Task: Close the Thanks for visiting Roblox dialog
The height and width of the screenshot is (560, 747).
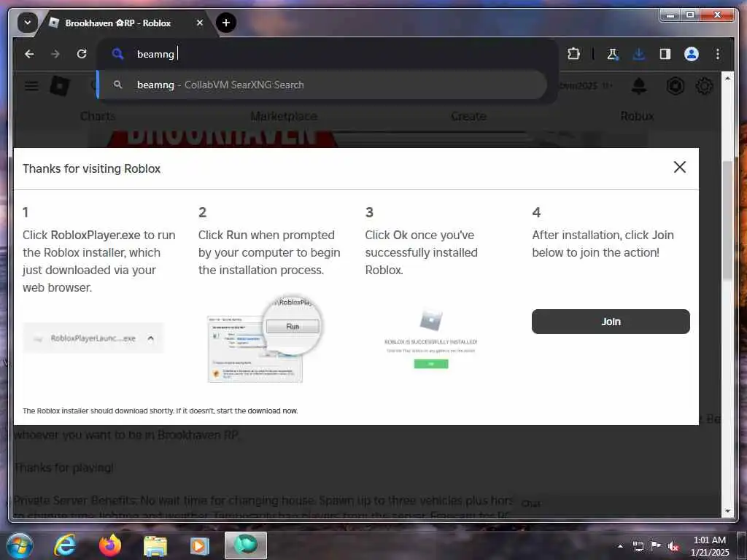Action: (680, 167)
